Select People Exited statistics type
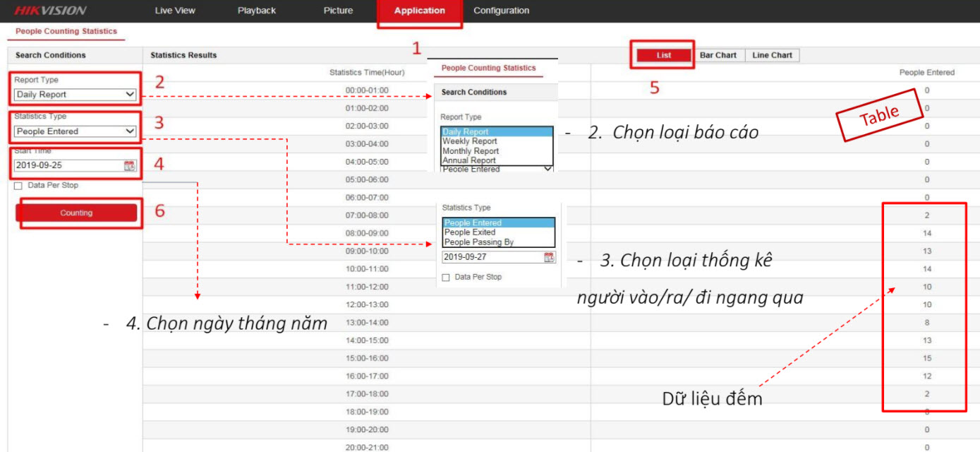 tap(469, 232)
